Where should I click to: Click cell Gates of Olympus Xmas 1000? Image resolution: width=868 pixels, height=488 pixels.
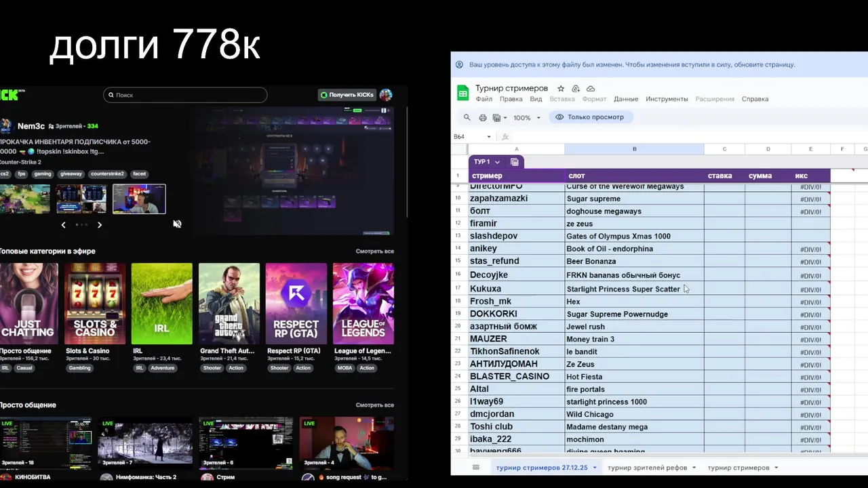tap(634, 236)
